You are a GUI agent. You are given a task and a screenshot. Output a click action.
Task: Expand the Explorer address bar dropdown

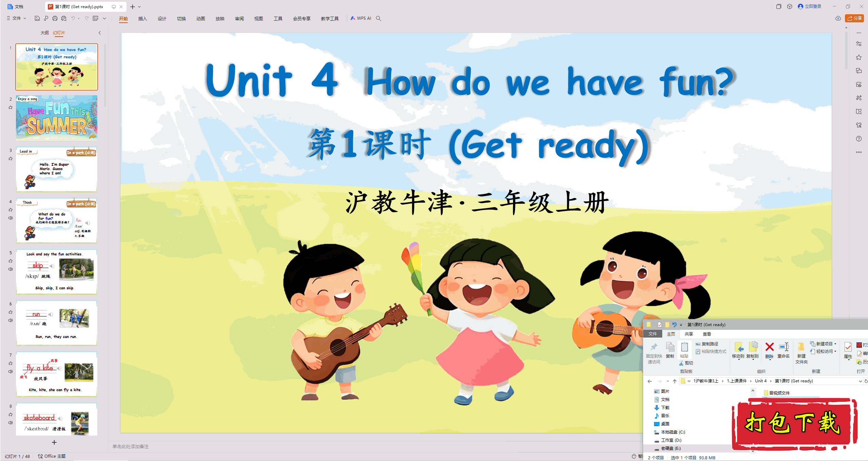(x=860, y=381)
